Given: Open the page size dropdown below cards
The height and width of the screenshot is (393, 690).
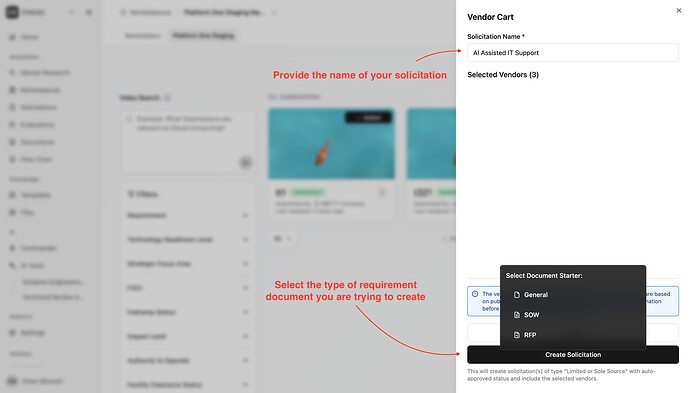Looking at the screenshot, I should click(283, 239).
